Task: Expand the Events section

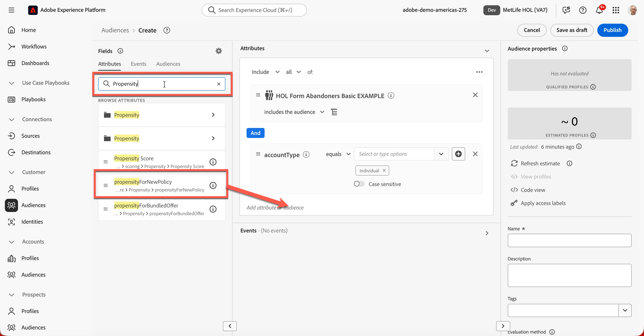Action: pos(487,233)
